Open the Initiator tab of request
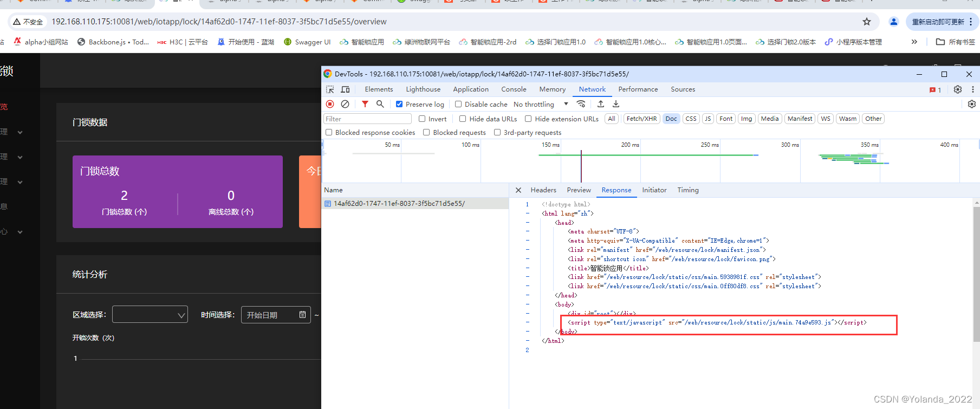 (654, 190)
